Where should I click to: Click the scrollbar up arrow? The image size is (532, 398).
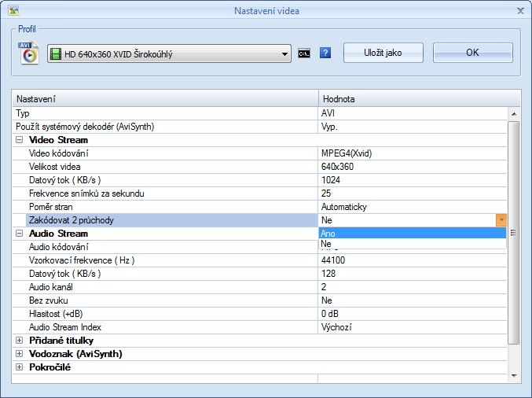[x=514, y=114]
